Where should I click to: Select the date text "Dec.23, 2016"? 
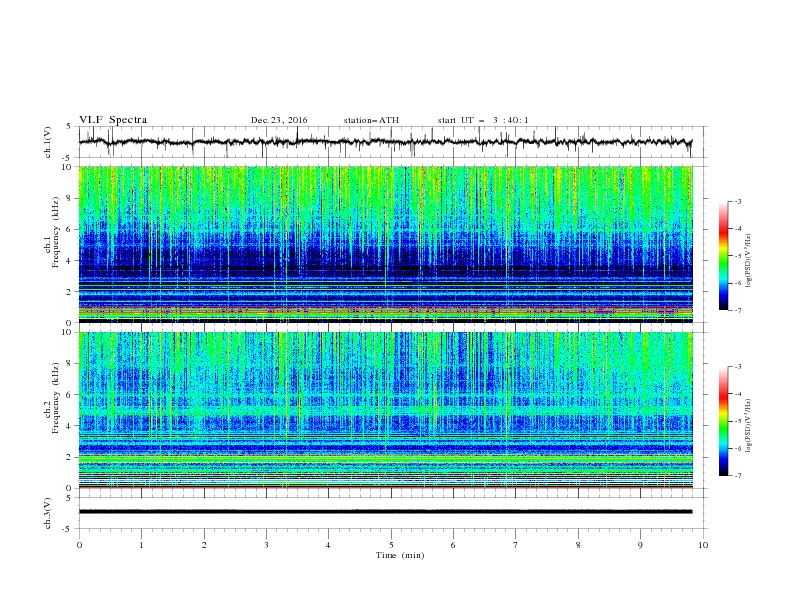(x=279, y=120)
